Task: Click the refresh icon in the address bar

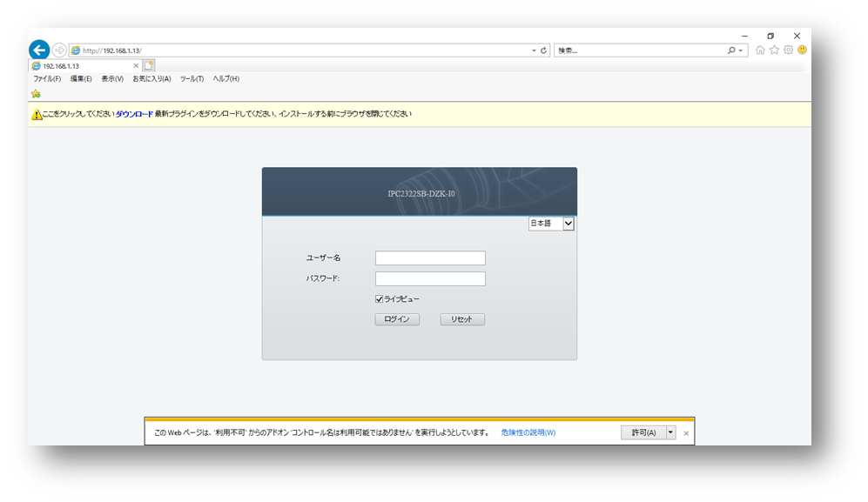Action: pos(543,50)
